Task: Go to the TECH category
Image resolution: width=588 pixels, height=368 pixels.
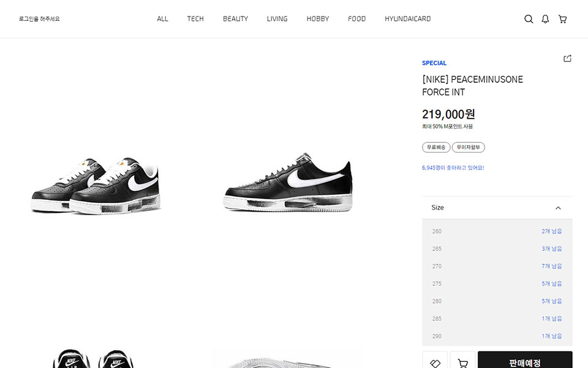Action: [x=195, y=19]
